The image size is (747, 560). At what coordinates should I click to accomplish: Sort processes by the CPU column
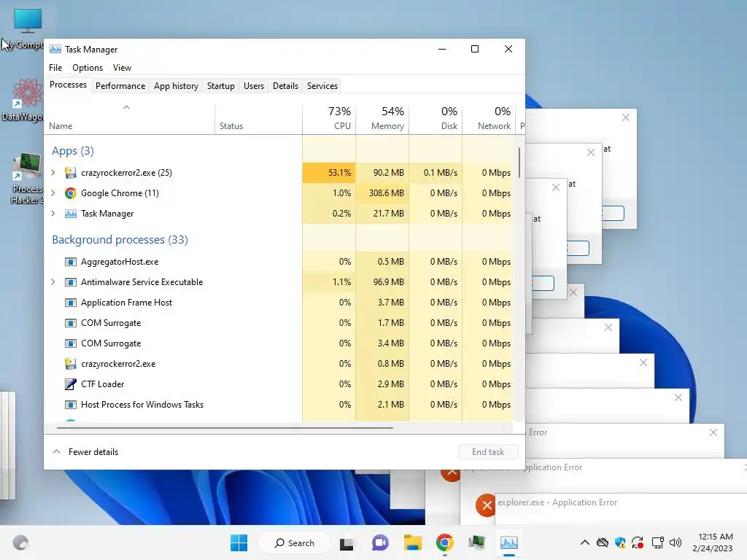click(x=329, y=118)
